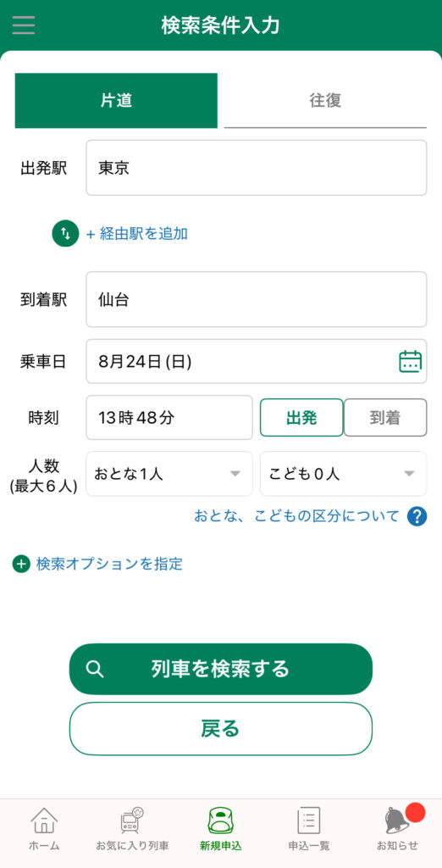Click the 戻る button

pyautogui.click(x=221, y=729)
